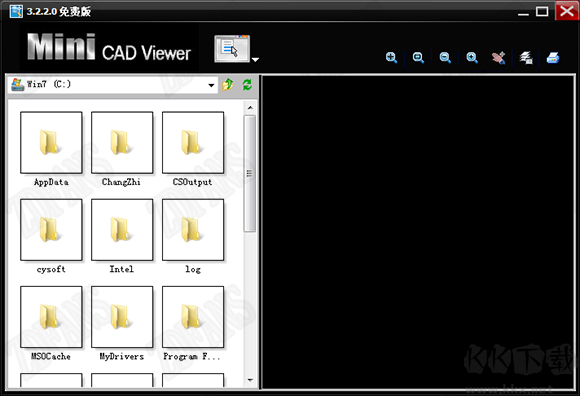
Task: Click the file list scrollbar thumb
Action: (x=250, y=173)
